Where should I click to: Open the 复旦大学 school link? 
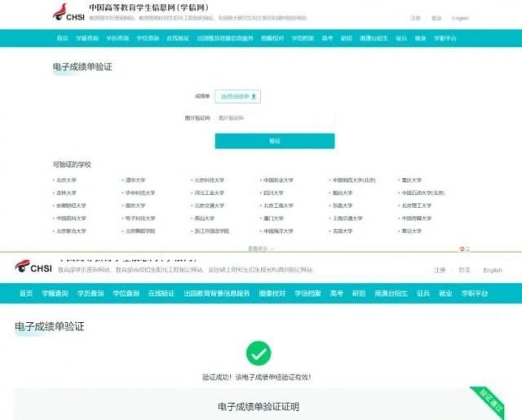tap(411, 232)
